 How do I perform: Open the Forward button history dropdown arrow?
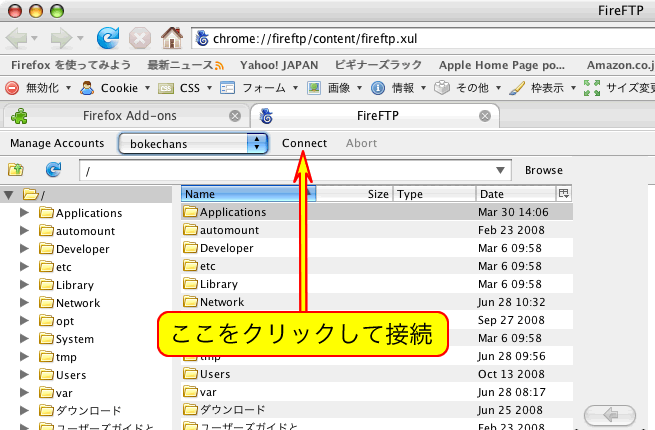pyautogui.click(x=80, y=38)
